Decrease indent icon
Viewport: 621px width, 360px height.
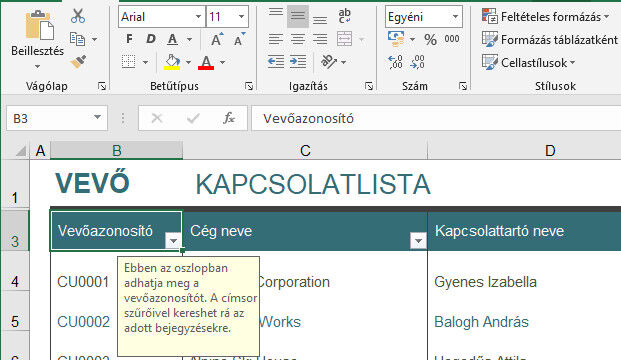(276, 62)
